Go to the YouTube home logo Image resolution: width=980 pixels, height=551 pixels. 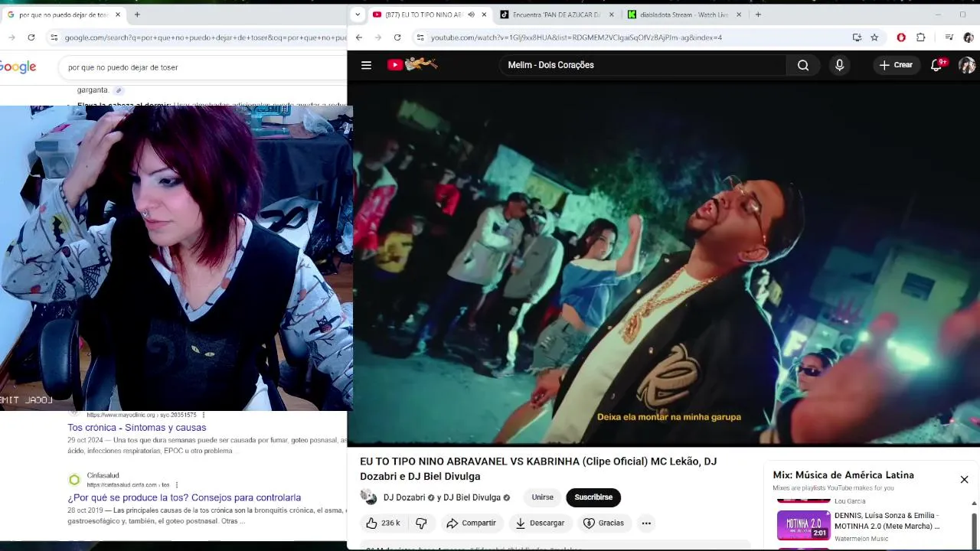point(412,65)
